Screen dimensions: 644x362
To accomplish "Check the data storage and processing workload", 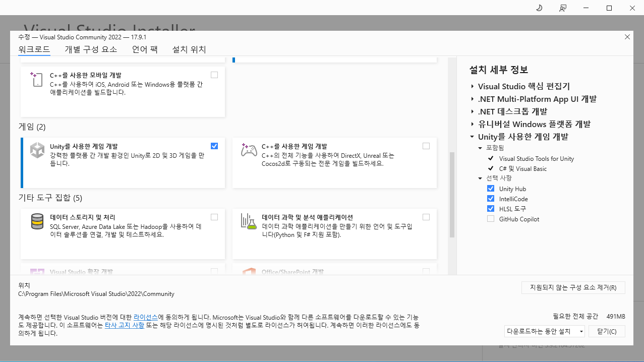I will (x=214, y=217).
